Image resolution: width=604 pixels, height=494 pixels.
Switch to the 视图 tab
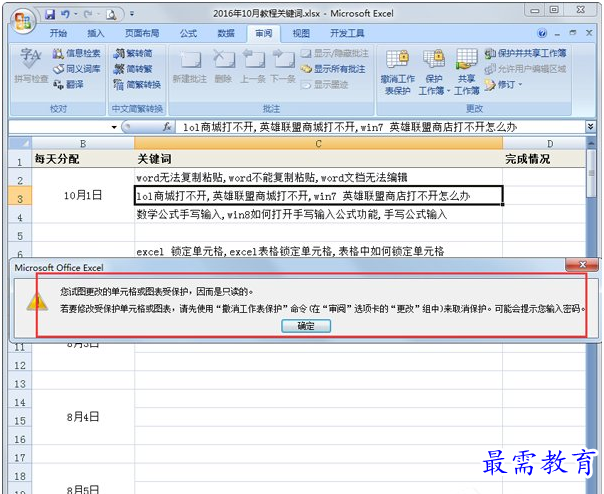coord(301,34)
